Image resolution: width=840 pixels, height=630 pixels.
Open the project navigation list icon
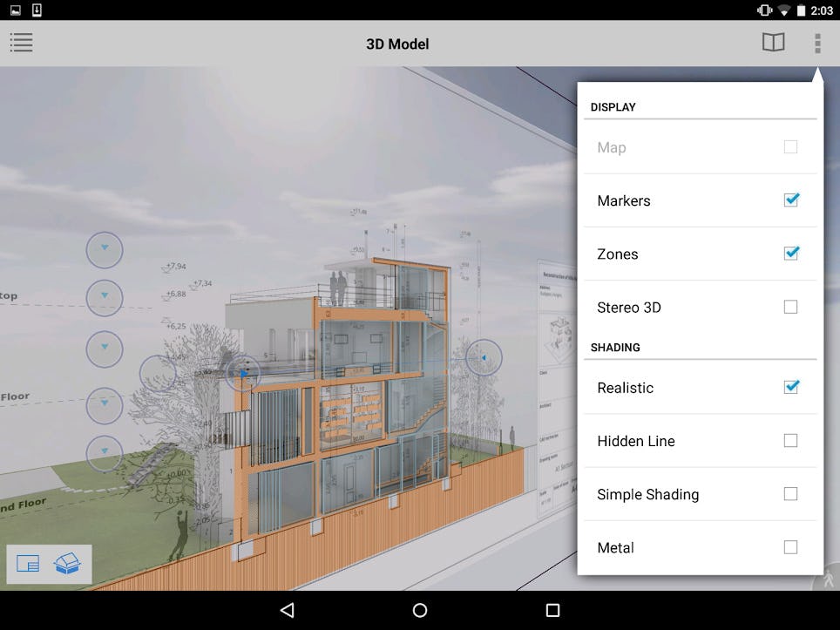[21, 42]
